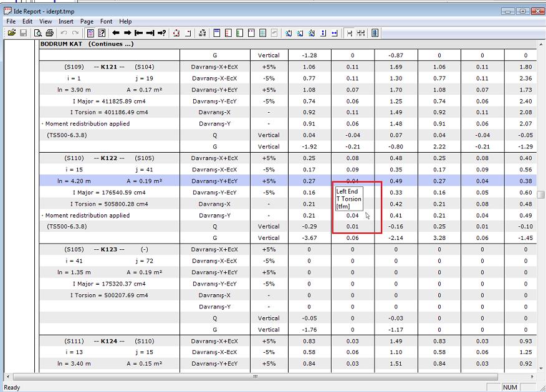Image resolution: width=546 pixels, height=392 pixels.
Task: Click the go-to-page arrow with question mark
Action: pyautogui.click(x=161, y=33)
